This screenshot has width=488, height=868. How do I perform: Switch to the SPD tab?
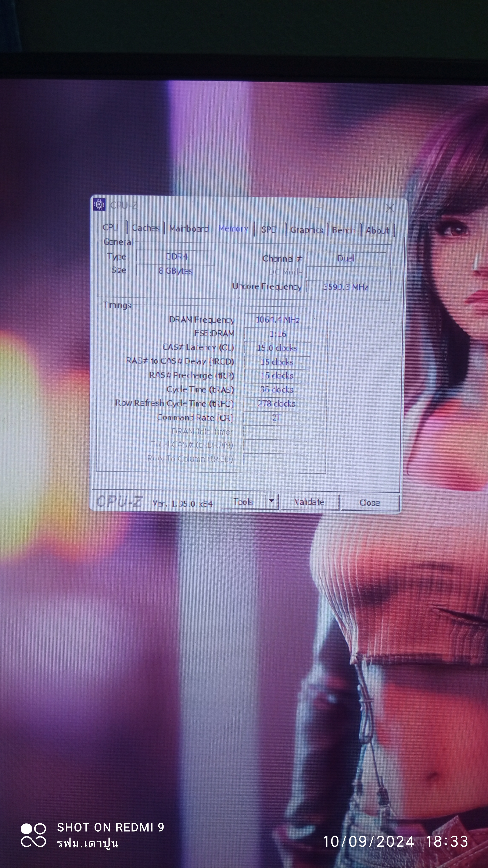[269, 230]
